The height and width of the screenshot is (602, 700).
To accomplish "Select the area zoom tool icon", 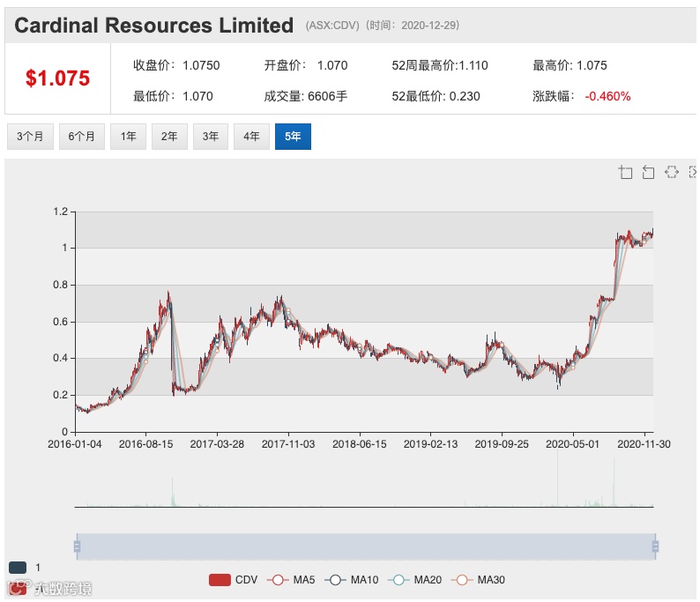I will [625, 172].
